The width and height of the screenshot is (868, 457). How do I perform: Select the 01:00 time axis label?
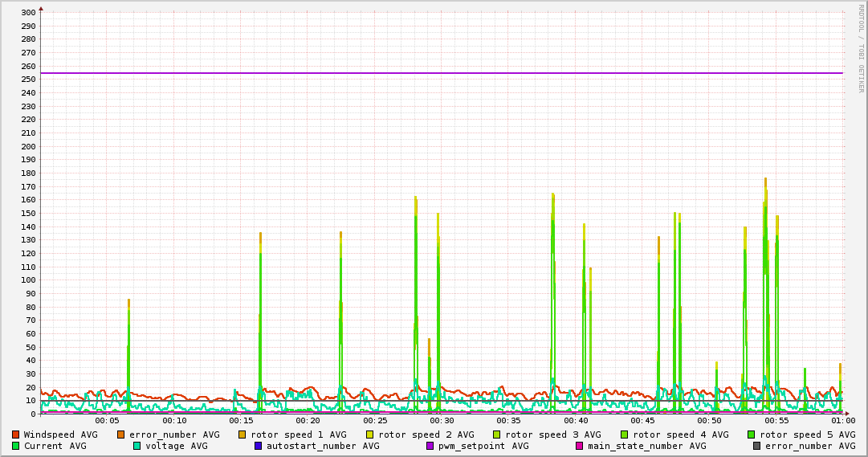842,420
